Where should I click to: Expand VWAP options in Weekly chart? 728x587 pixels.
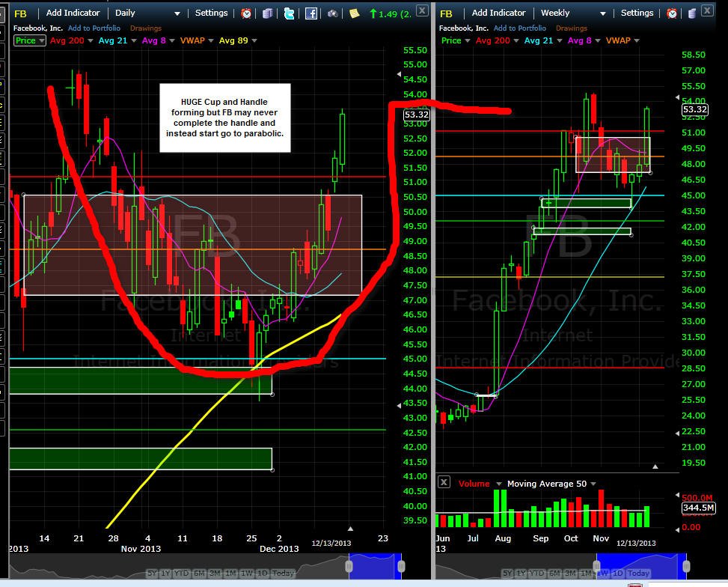(x=637, y=41)
